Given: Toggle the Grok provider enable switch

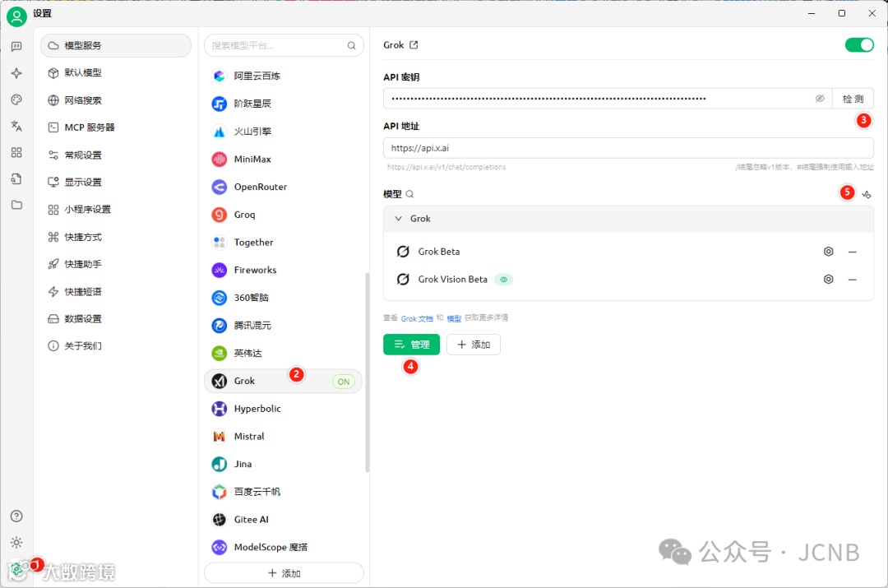Looking at the screenshot, I should coord(859,44).
